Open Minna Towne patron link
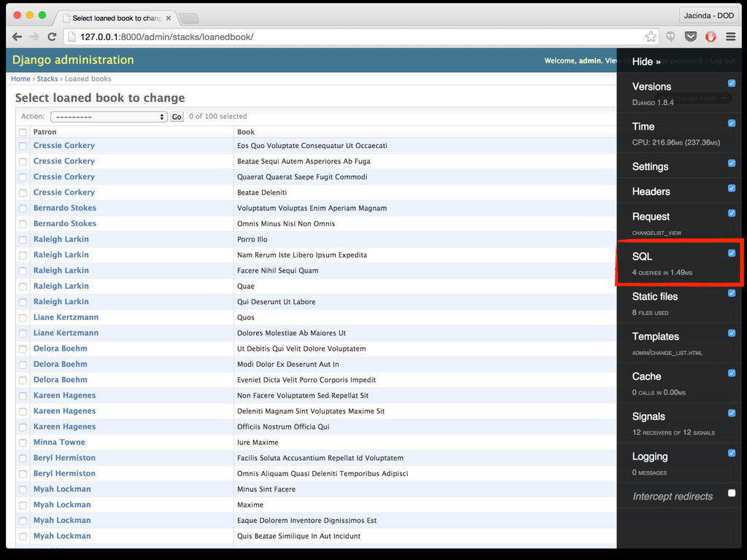Viewport: 747px width, 560px height. 59,443
